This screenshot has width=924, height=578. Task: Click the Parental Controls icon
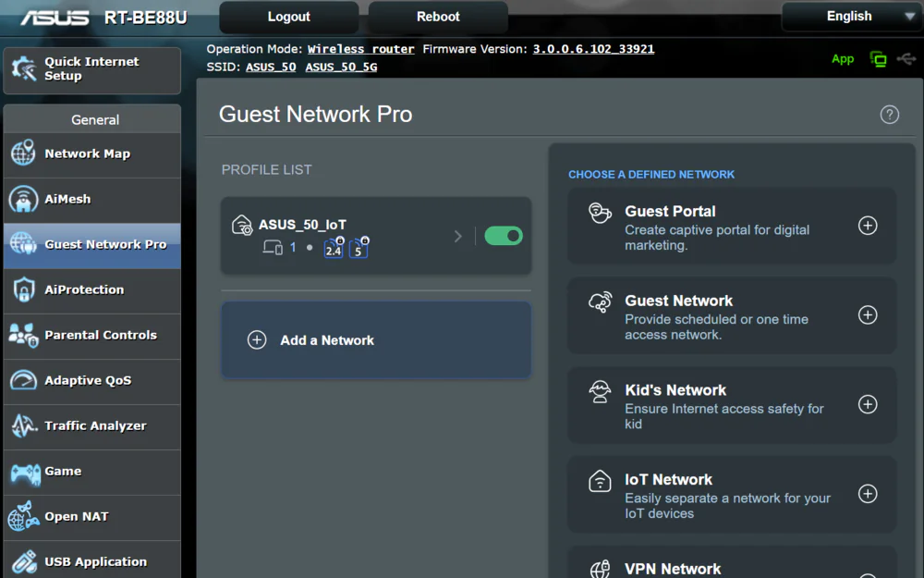tap(24, 335)
